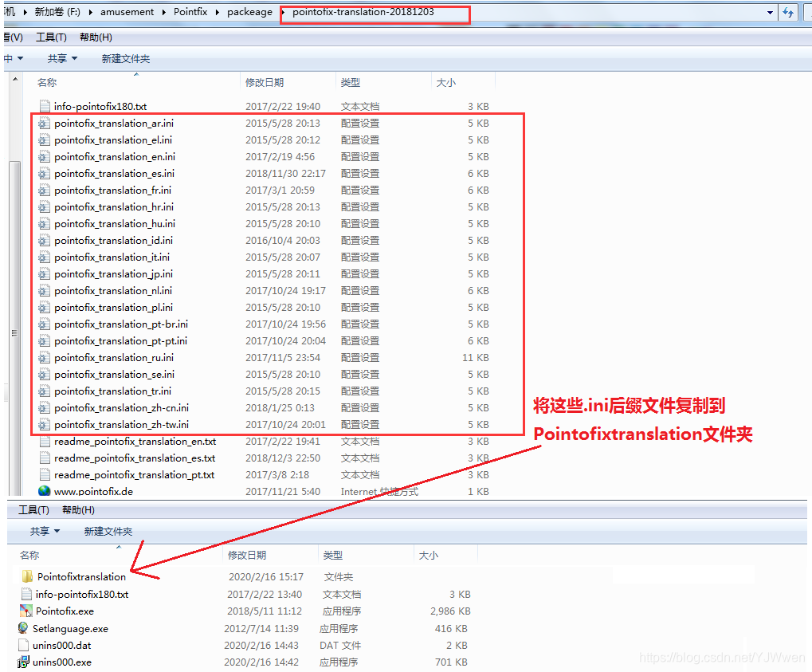Open the 帮助(H) menu in lower window
Viewport: 812px width, 672px height.
tap(78, 510)
